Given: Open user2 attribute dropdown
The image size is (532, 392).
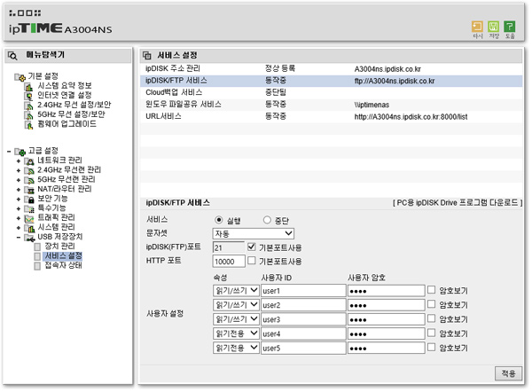Looking at the screenshot, I should [x=236, y=305].
